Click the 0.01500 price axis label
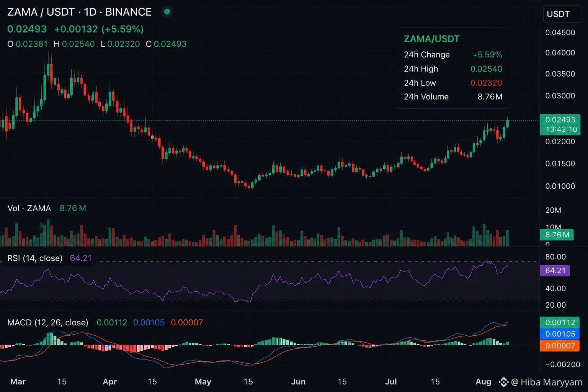 tap(560, 163)
